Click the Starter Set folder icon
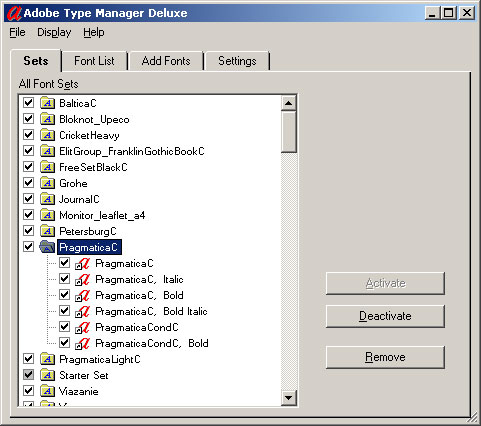 (47, 375)
